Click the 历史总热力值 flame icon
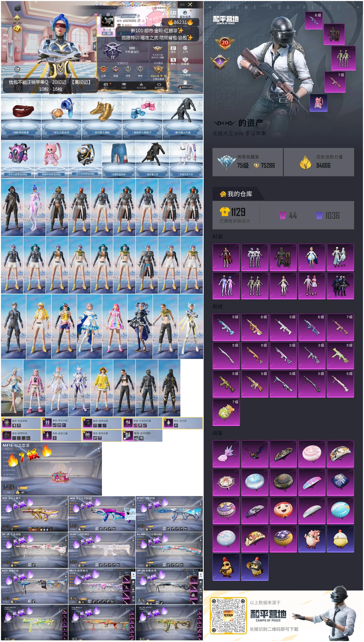 pos(306,162)
